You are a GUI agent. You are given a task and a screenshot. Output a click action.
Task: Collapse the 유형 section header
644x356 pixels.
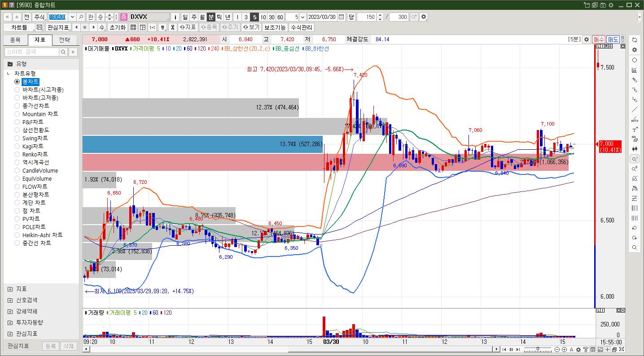tap(41, 64)
